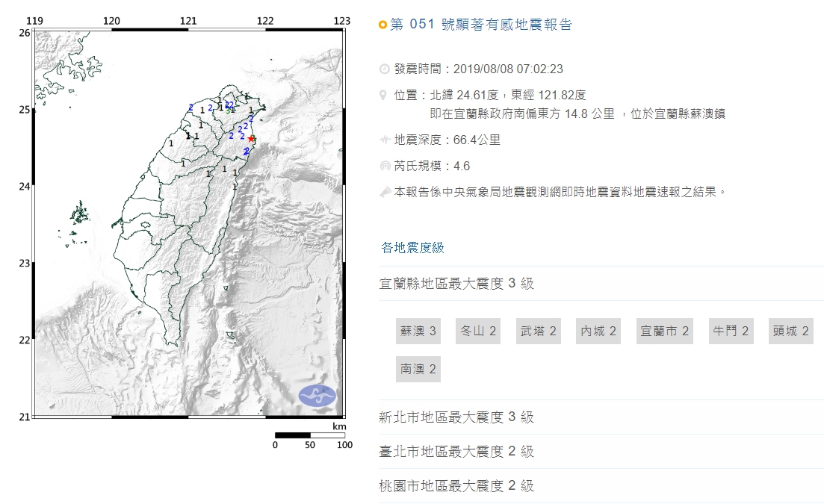Select the 宜蘭市 2 station tag
Viewport: 824px width, 504px height.
click(x=664, y=331)
